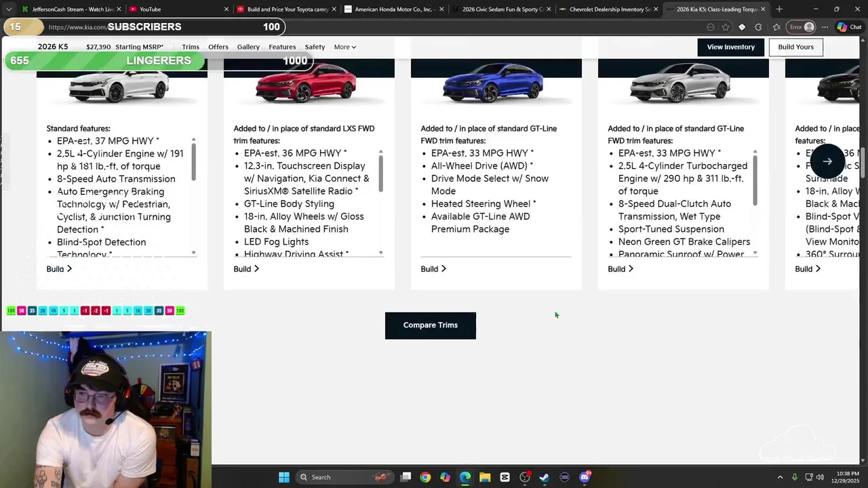The image size is (868, 488).
Task: Switch to Chevrolet Dealership Inventory tab
Action: (608, 9)
